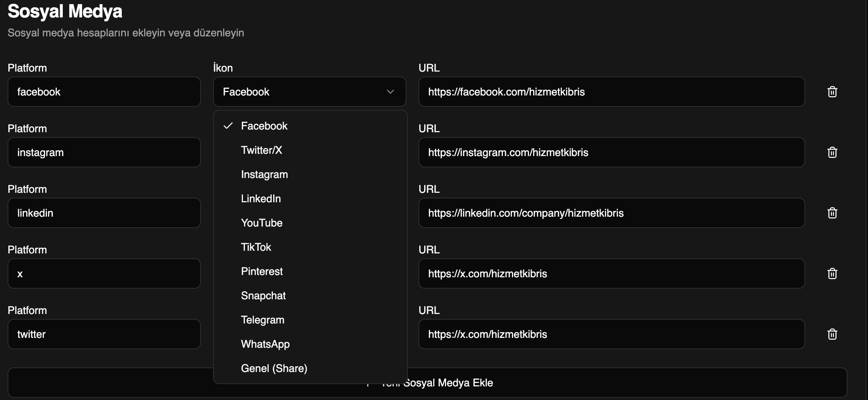Click the Sosyal Medya heading

pos(65,11)
